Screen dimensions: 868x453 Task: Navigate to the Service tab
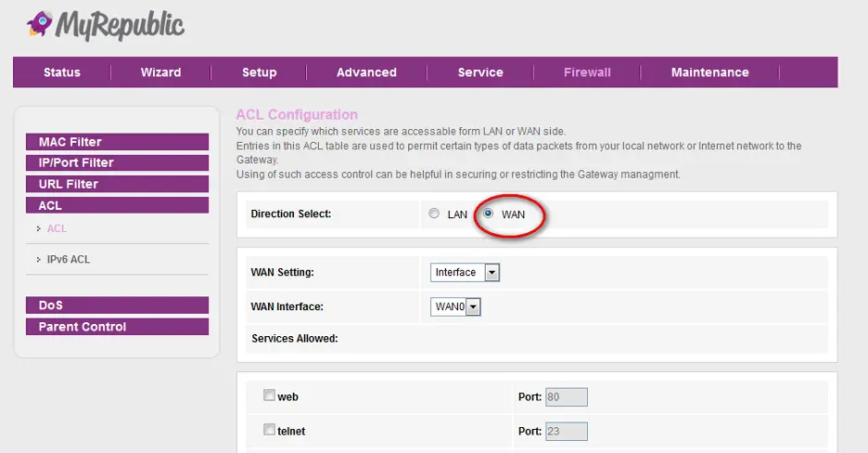tap(480, 72)
